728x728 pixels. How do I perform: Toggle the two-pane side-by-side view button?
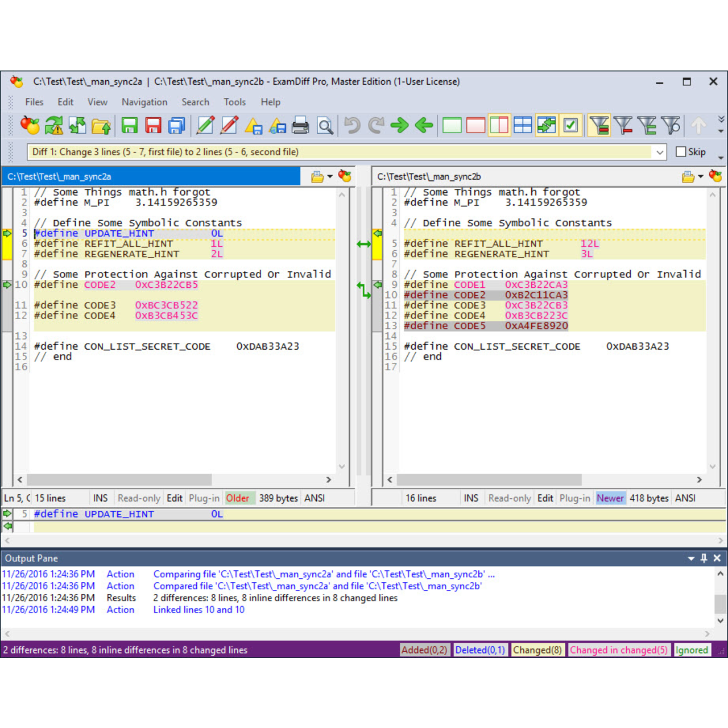click(x=499, y=125)
